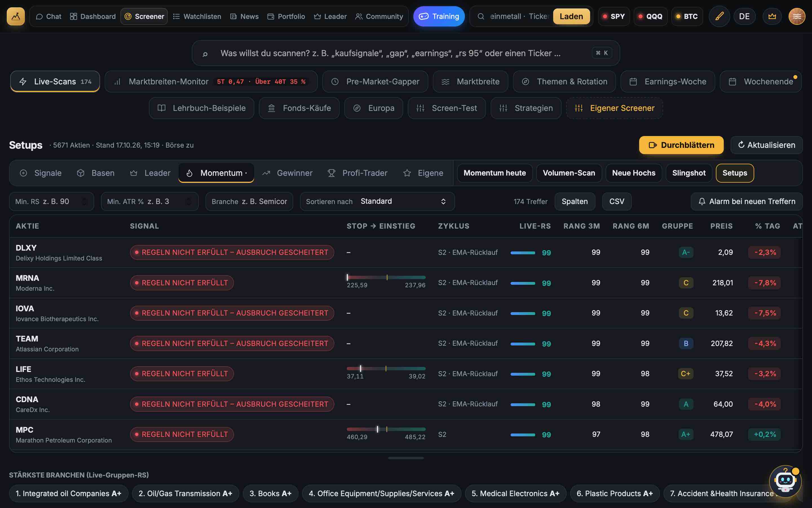Open the Spalten column selector
This screenshot has height=508, width=812.
[574, 201]
